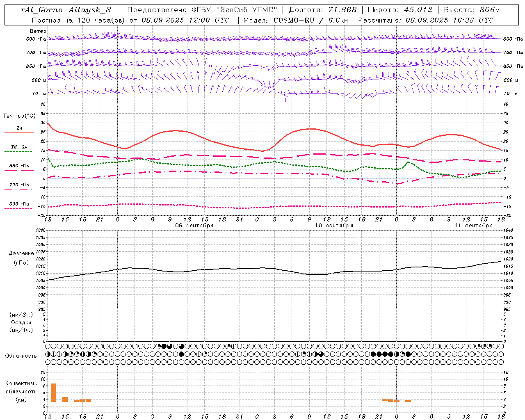
Task: Click the lone black middle-row circle near 12h 09 сентября
Action: click(x=181, y=354)
